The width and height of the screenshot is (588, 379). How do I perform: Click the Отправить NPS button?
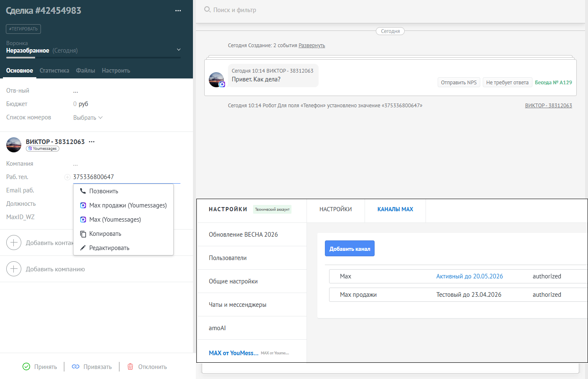(x=459, y=83)
